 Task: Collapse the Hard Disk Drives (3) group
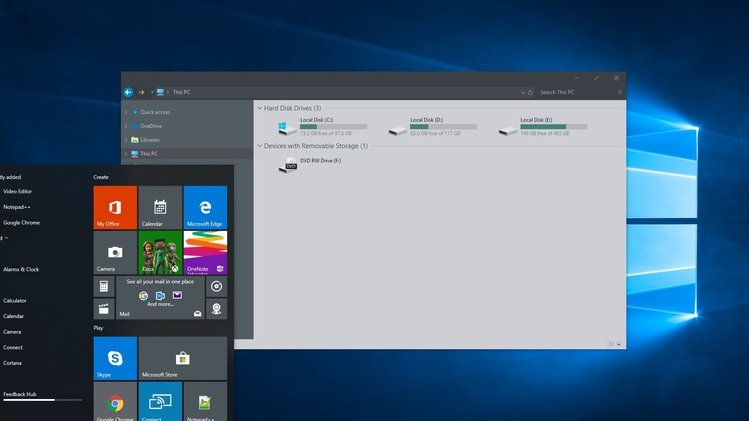point(260,108)
